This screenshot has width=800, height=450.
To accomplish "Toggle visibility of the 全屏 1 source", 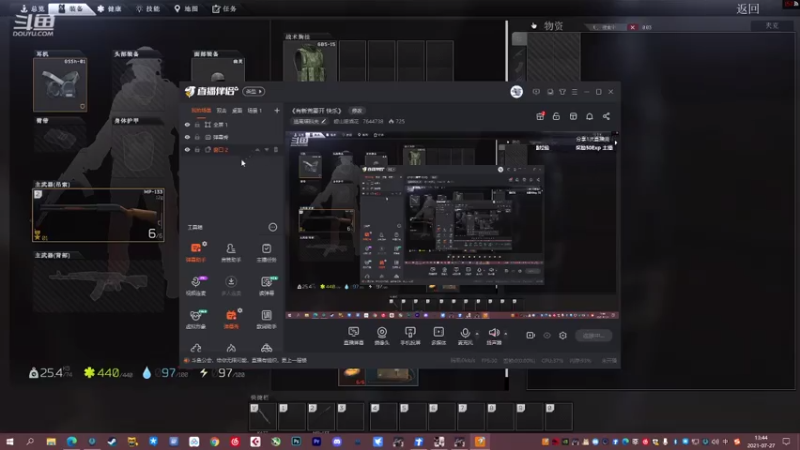I will (187, 124).
